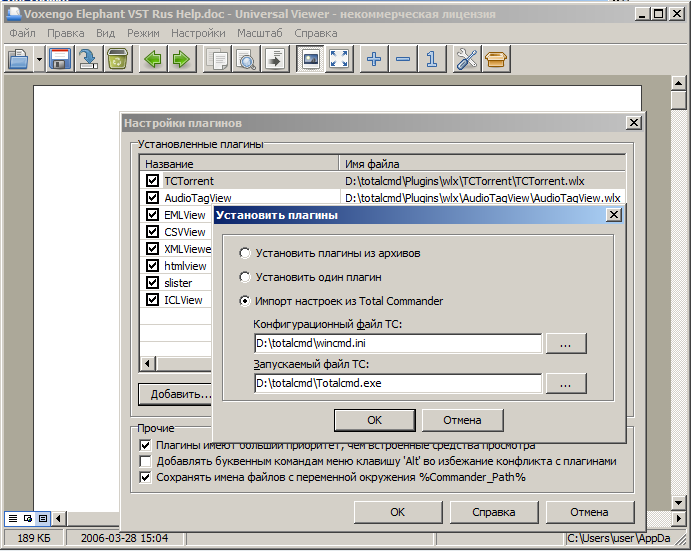Close the Настройки плагинов dialog

point(633,123)
